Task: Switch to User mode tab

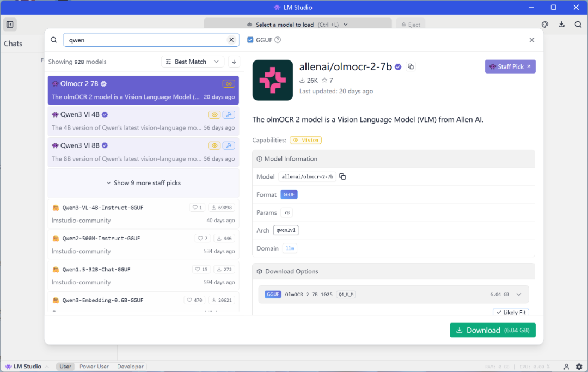Action: coord(65,367)
